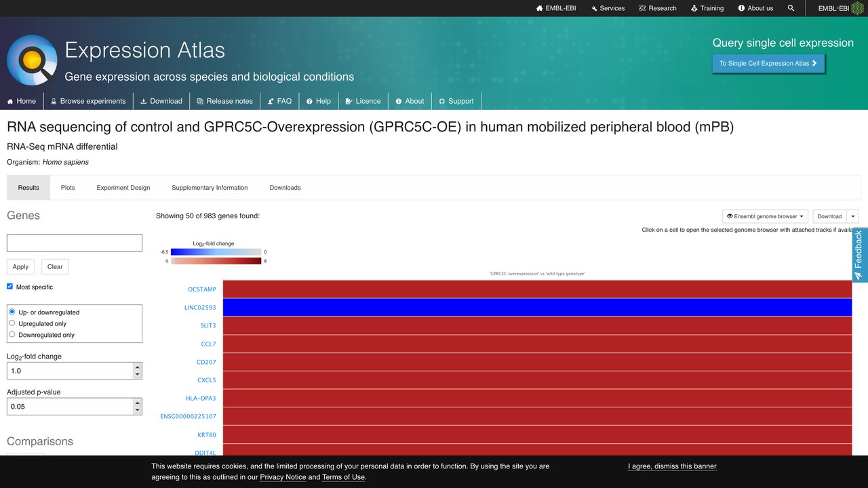Go to Single Cell Expression Atlas
This screenshot has width=868, height=488.
pos(768,63)
